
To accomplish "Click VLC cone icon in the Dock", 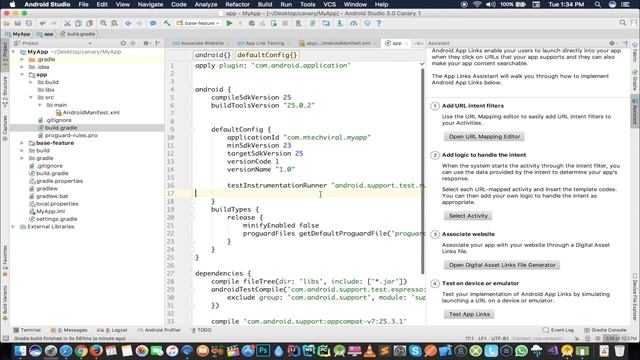I will [x=369, y=351].
